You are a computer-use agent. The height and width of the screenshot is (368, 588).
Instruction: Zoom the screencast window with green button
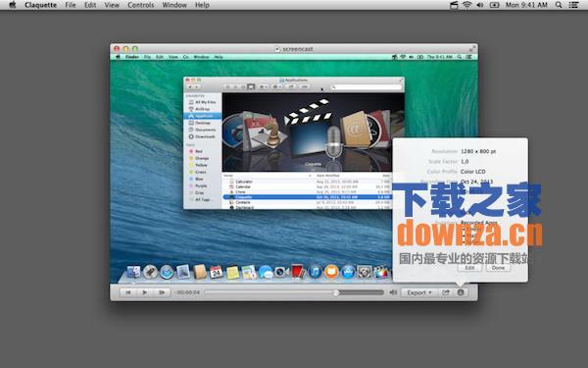coord(135,48)
